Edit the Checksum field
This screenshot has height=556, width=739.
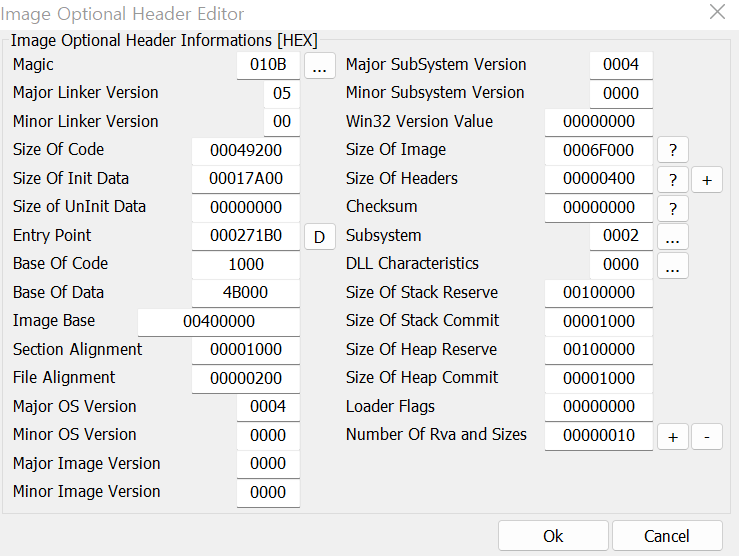[x=599, y=208]
